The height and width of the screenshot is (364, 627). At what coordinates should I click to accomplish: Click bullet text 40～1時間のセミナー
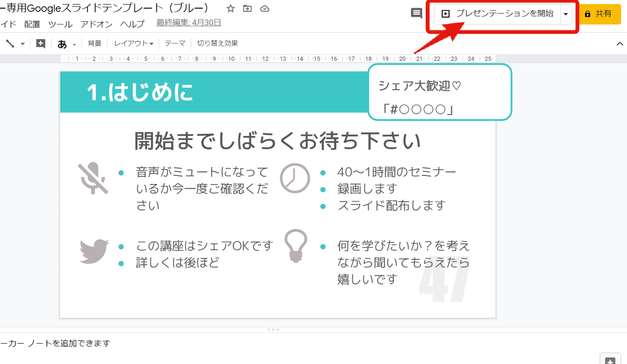397,172
